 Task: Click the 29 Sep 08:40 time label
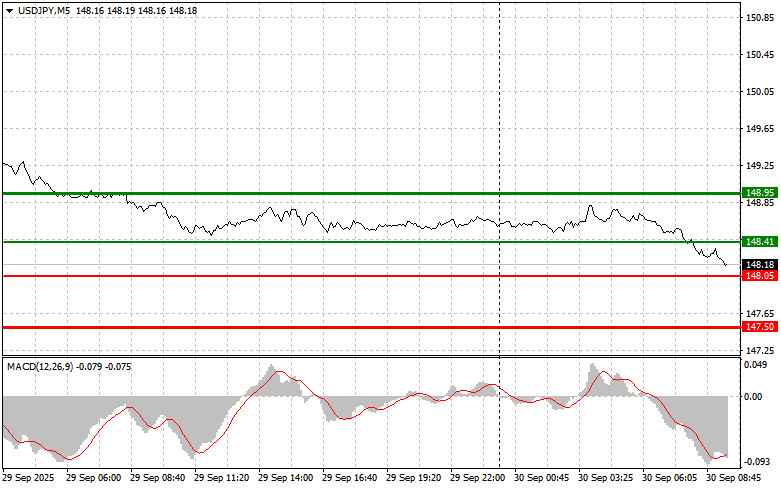click(x=157, y=478)
